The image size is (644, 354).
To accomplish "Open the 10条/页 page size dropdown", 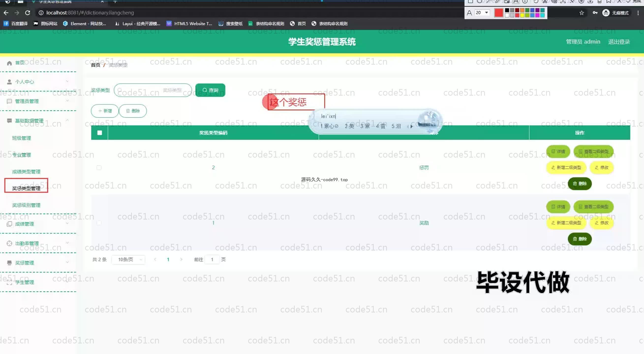I will (128, 260).
